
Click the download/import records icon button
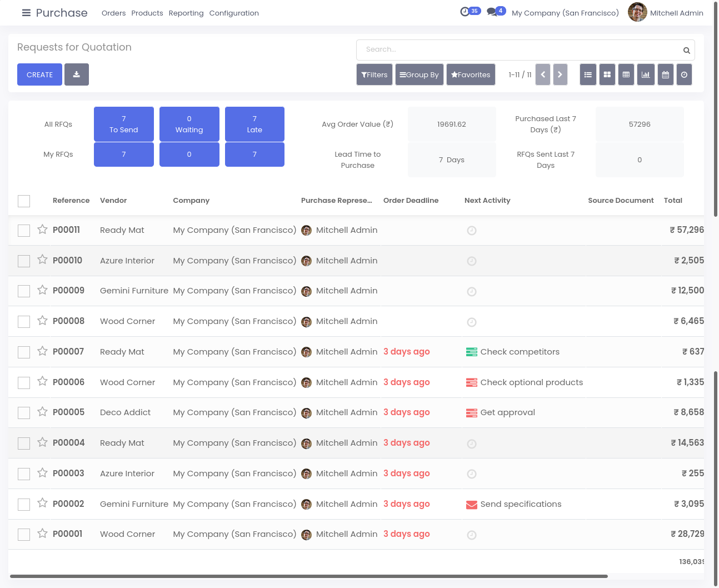coord(77,74)
